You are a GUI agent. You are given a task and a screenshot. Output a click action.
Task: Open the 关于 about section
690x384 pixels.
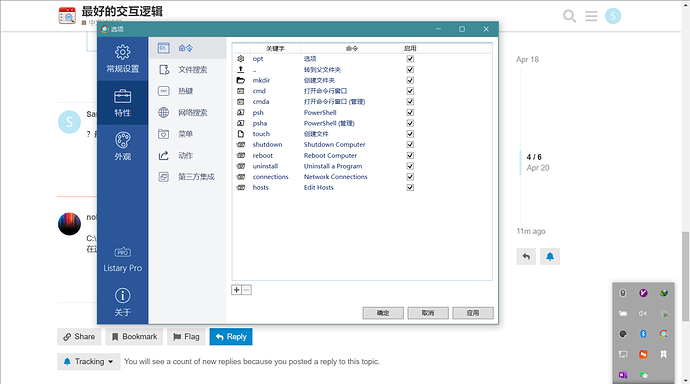(122, 302)
